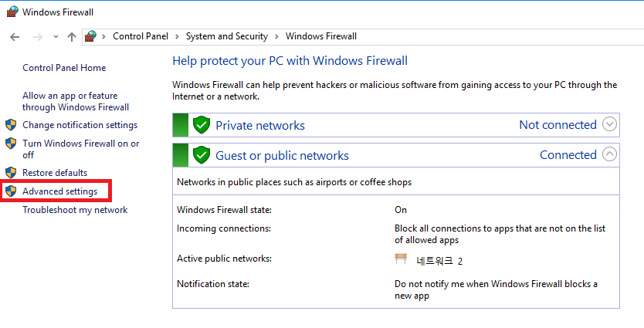Open Change notification settings link
The width and height of the screenshot is (644, 328).
(80, 125)
